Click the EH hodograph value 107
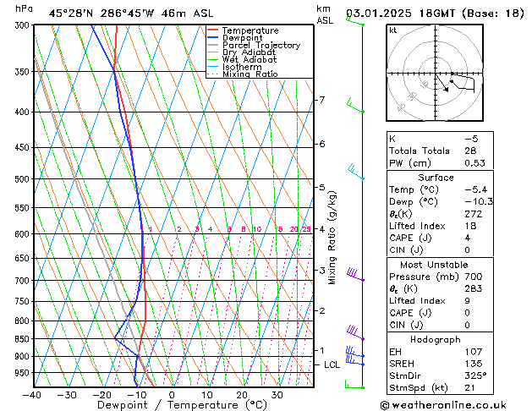 tap(474, 352)
